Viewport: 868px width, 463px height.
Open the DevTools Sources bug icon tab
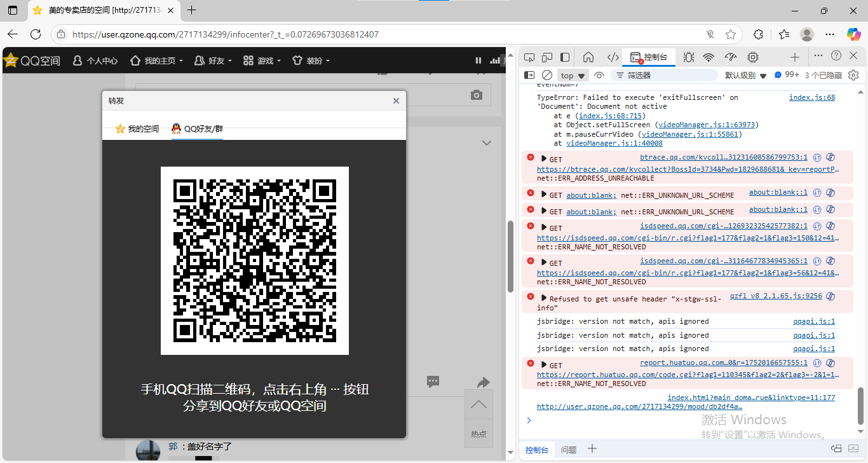click(x=688, y=57)
